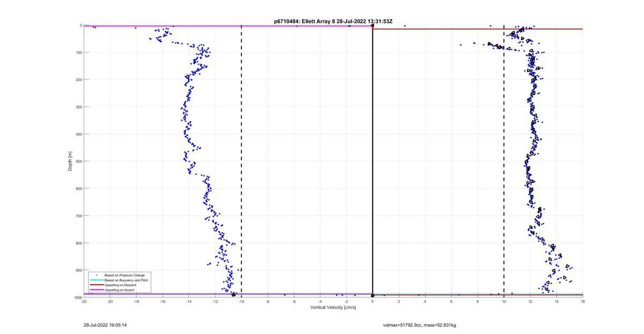This screenshot has width=644, height=334.
Task: Click the x-axis tick label '-6'
Action: [294, 301]
